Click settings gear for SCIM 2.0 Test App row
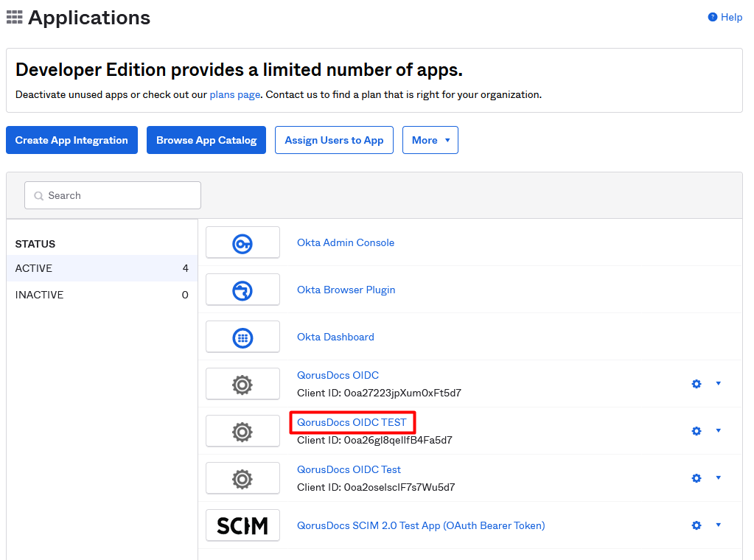754x560 pixels. tap(697, 525)
